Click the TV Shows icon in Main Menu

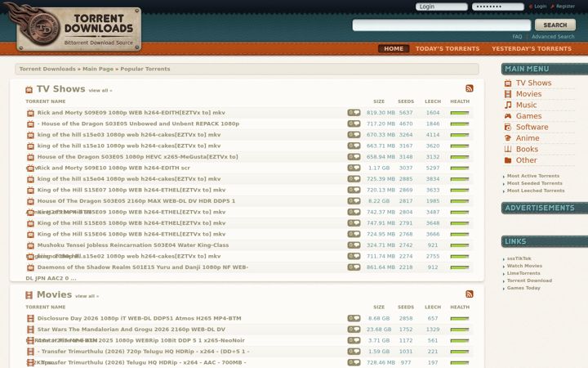(508, 83)
